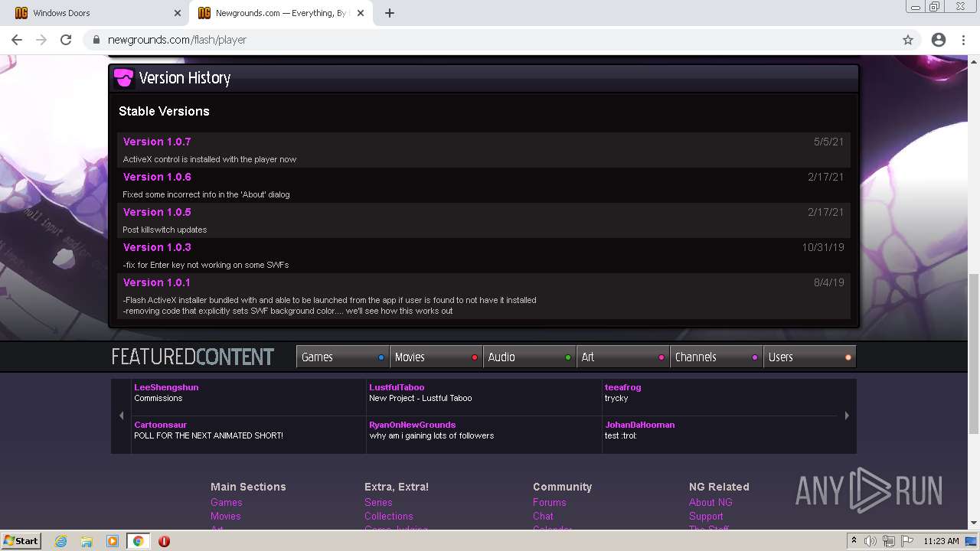
Task: Bookmark this page with the star icon
Action: pyautogui.click(x=908, y=40)
